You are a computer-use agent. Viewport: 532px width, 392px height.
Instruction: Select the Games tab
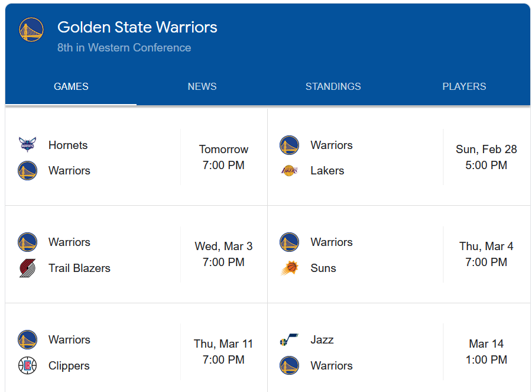tap(71, 86)
